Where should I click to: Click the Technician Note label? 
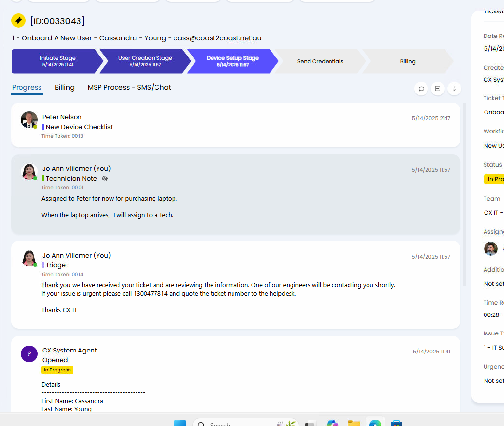click(71, 179)
